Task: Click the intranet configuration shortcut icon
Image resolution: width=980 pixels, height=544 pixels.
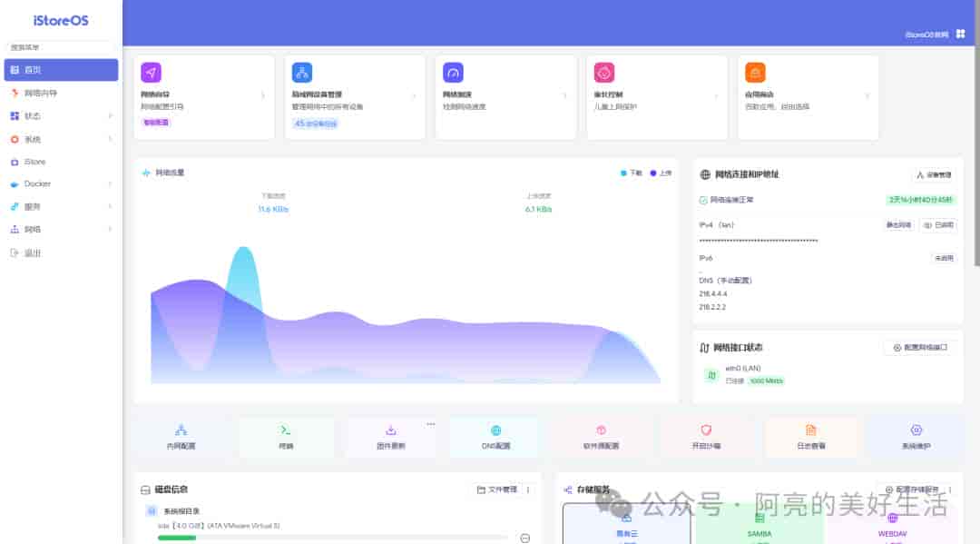Action: 181,430
